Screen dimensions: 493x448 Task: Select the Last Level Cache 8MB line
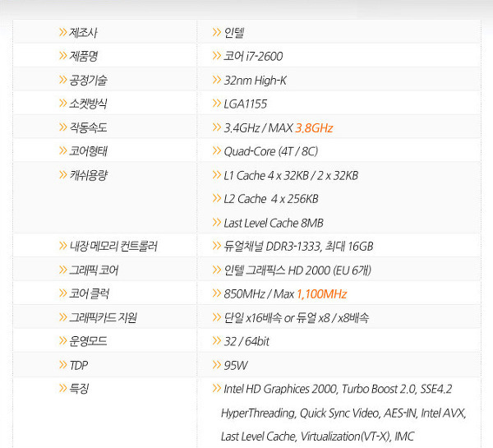(274, 223)
